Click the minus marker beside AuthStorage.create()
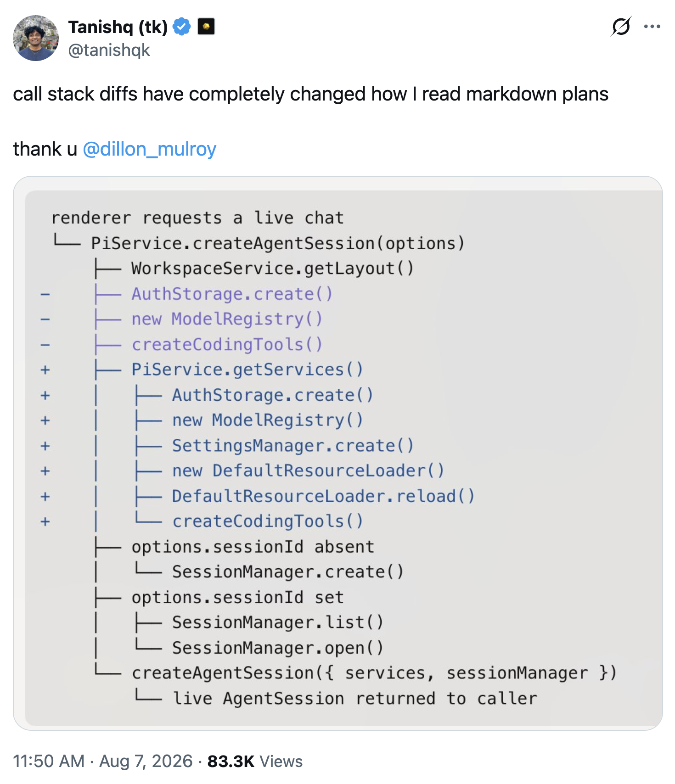 pos(45,294)
